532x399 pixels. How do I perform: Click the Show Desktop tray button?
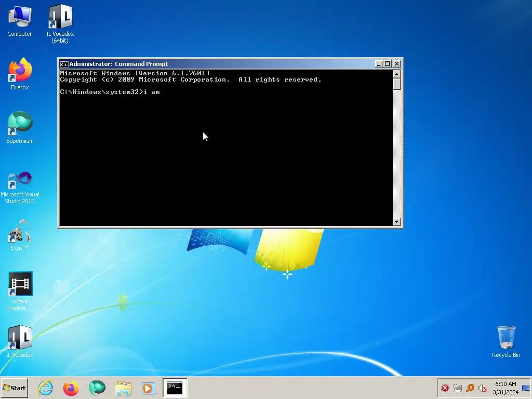[x=526, y=388]
